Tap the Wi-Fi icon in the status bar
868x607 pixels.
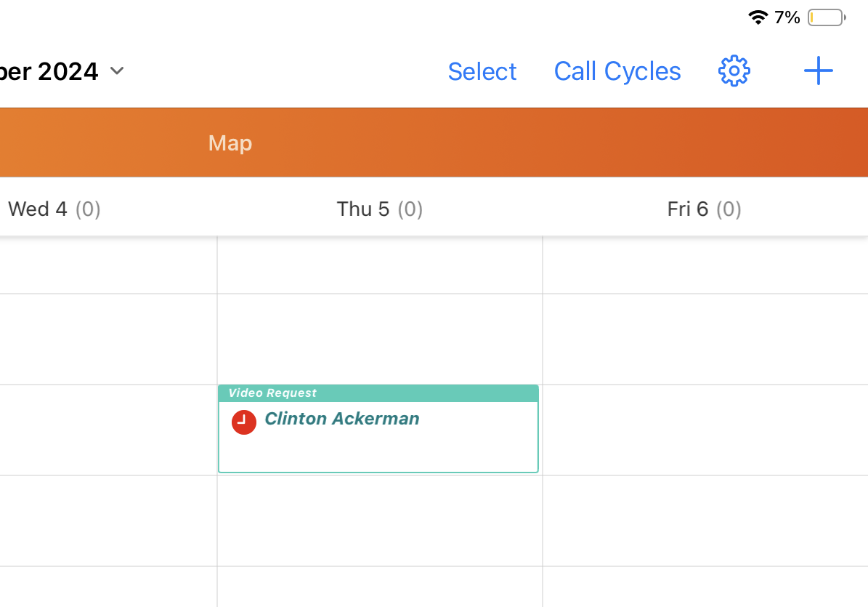pyautogui.click(x=758, y=17)
